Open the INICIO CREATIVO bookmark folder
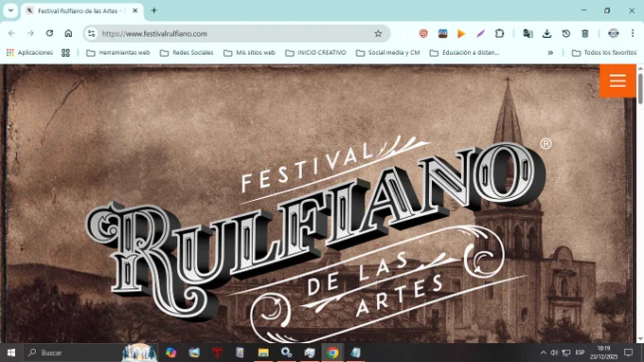Image resolution: width=644 pixels, height=362 pixels. pyautogui.click(x=315, y=53)
